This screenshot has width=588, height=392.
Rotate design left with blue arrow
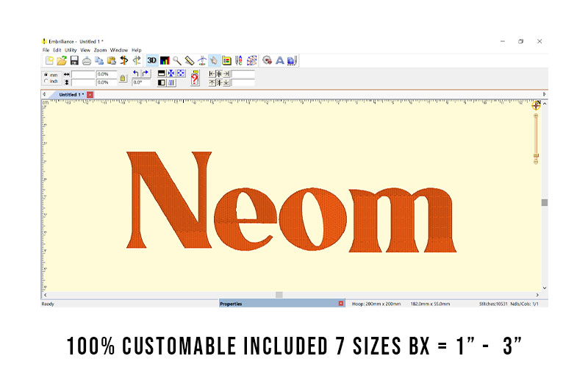(x=136, y=73)
